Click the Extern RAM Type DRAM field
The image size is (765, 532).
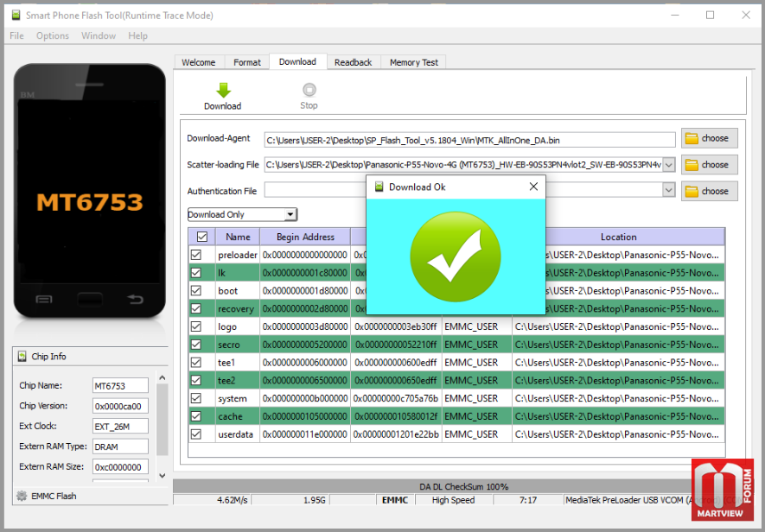pyautogui.click(x=120, y=446)
